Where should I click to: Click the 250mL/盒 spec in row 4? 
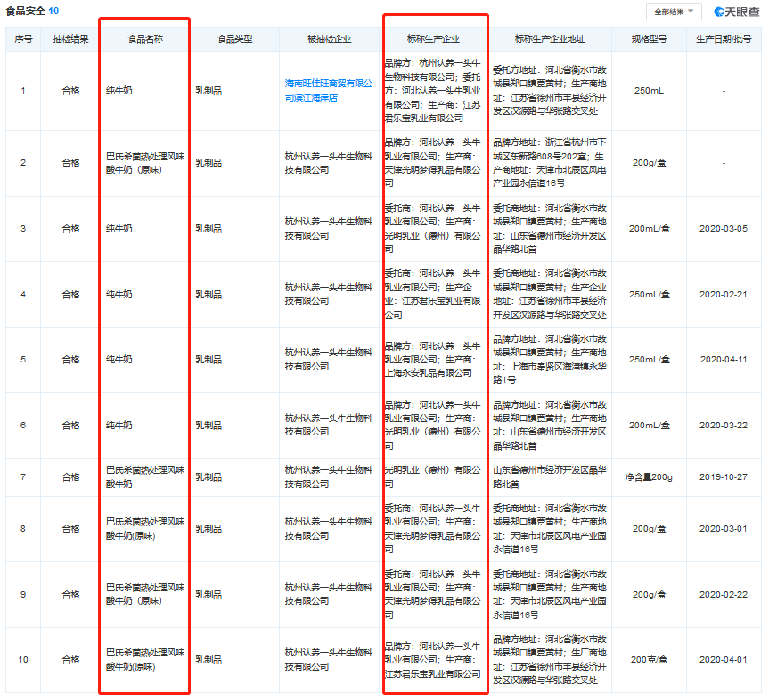point(649,294)
